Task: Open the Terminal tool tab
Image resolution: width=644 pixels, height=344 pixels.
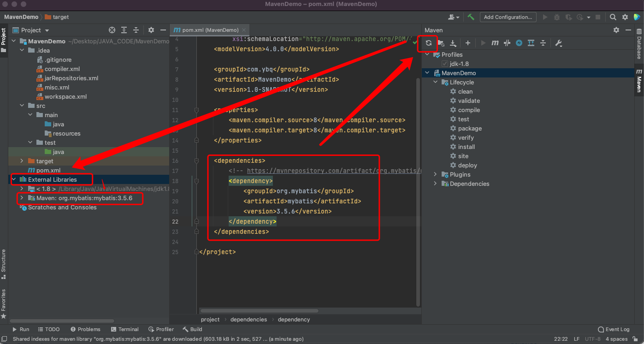Action: pyautogui.click(x=124, y=329)
